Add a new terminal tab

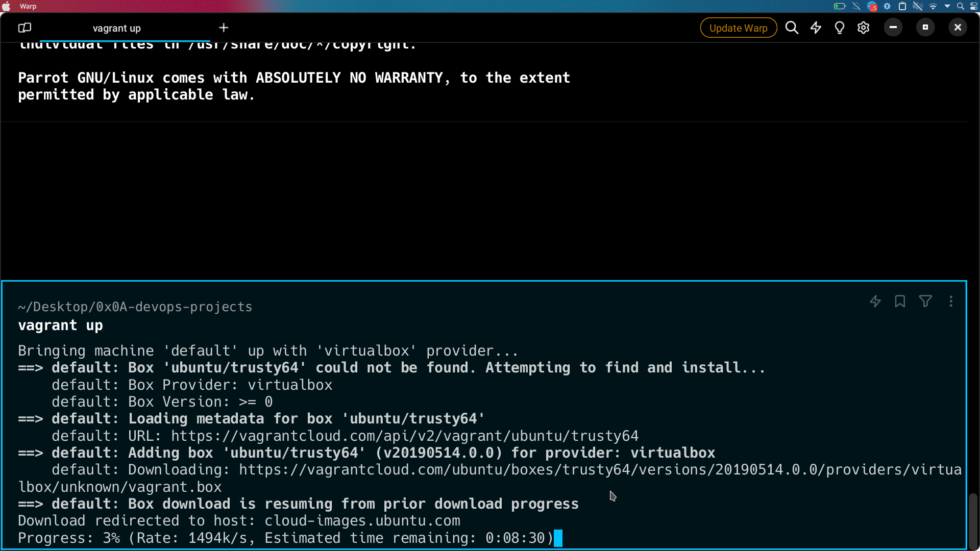point(224,28)
